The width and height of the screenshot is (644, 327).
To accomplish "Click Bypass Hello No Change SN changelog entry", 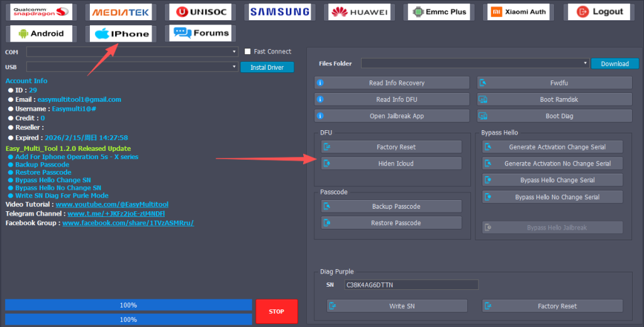I will click(58, 188).
